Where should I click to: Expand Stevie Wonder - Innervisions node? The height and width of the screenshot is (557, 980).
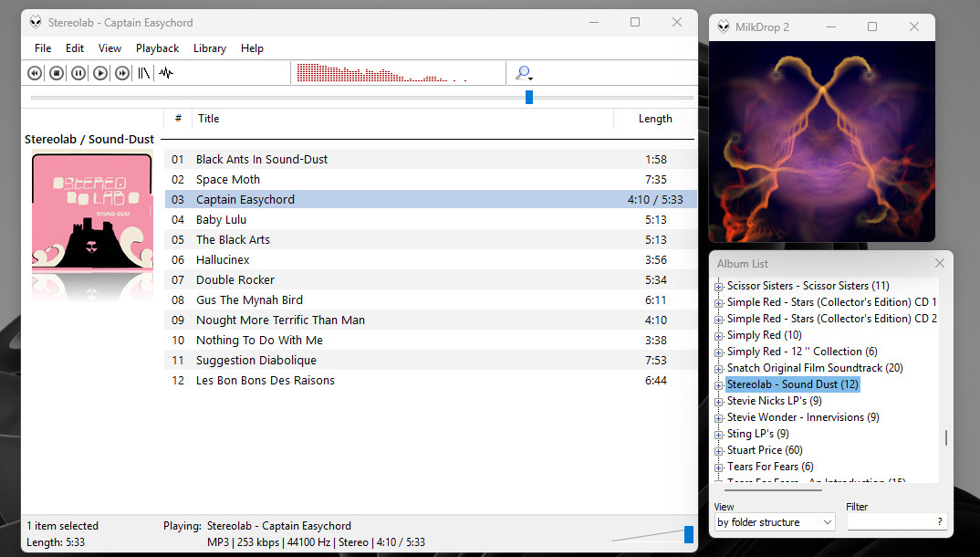pyautogui.click(x=719, y=418)
